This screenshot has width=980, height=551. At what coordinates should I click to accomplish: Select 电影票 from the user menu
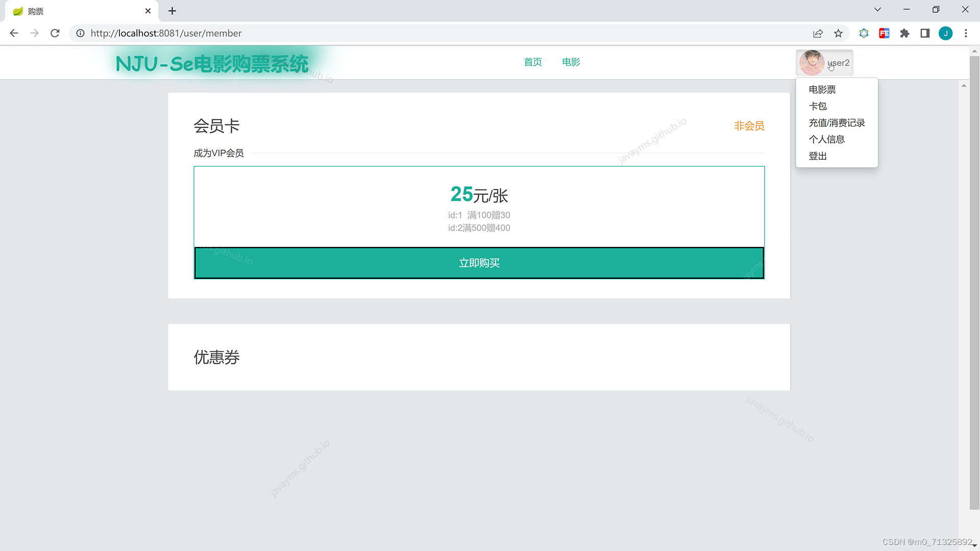(x=822, y=90)
